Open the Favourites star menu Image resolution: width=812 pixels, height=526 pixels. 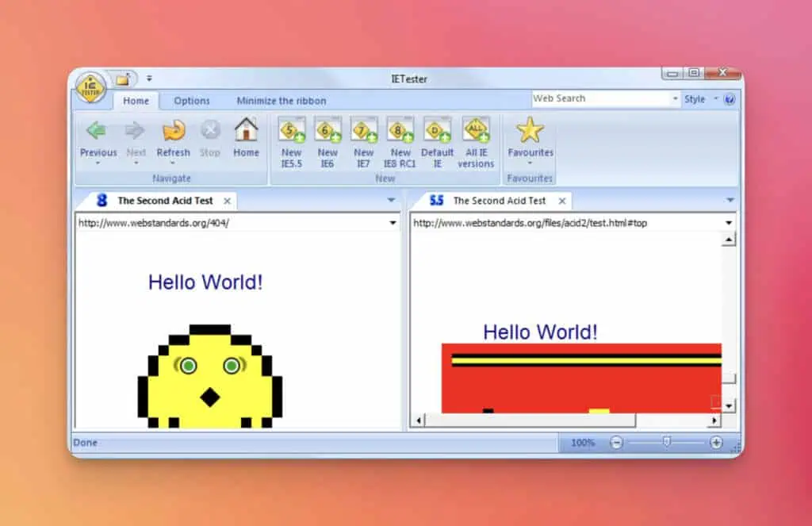(x=530, y=131)
